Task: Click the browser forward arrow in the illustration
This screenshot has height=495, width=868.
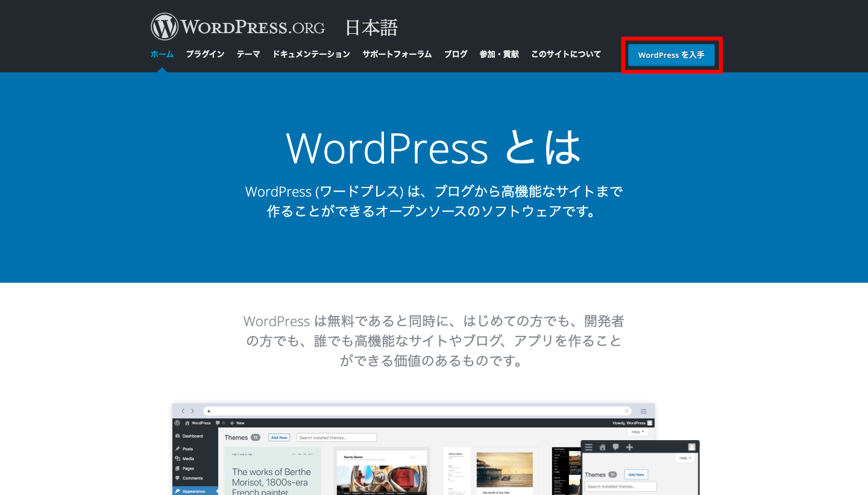Action: pyautogui.click(x=192, y=411)
